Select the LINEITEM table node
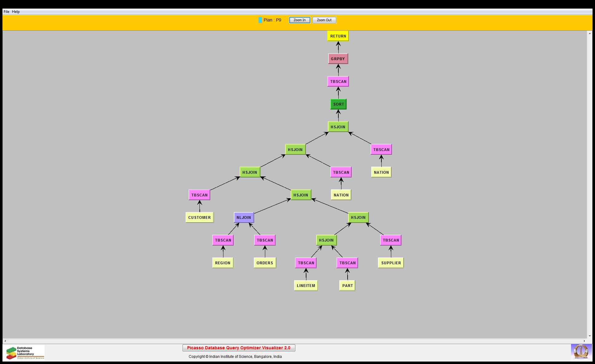 click(x=306, y=285)
